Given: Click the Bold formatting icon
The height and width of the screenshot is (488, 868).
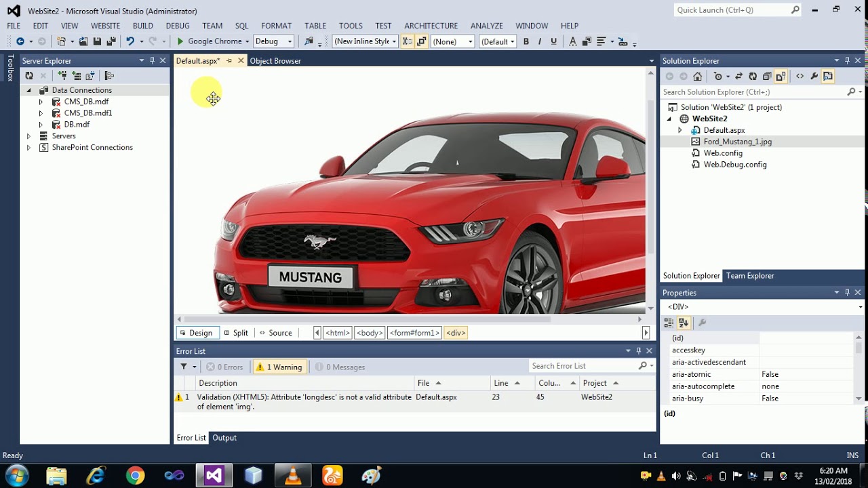Looking at the screenshot, I should (526, 41).
